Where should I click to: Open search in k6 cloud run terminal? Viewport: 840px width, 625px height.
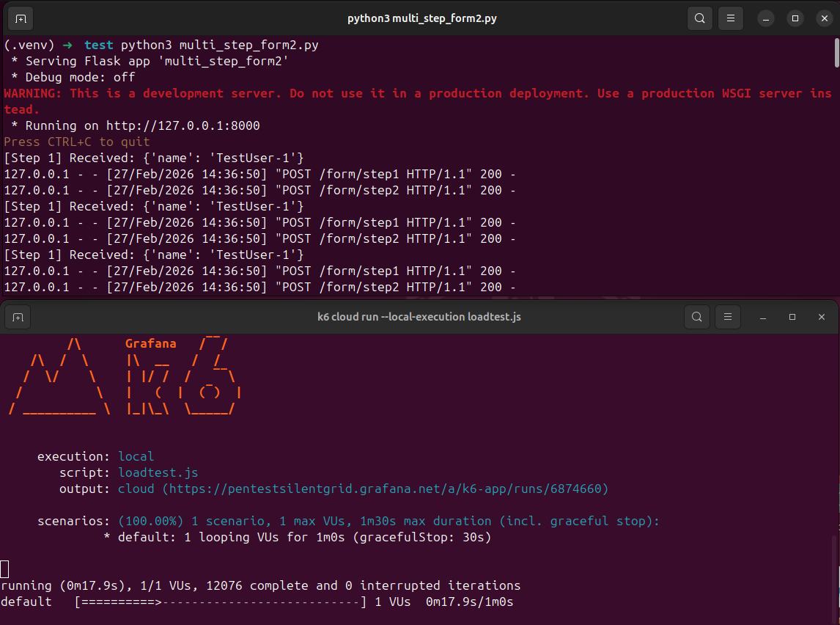coord(697,317)
